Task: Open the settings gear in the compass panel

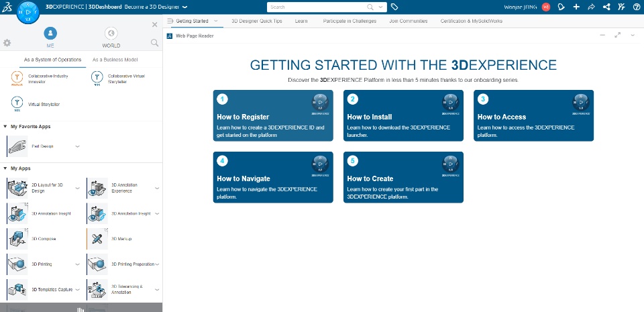Action: click(x=7, y=43)
